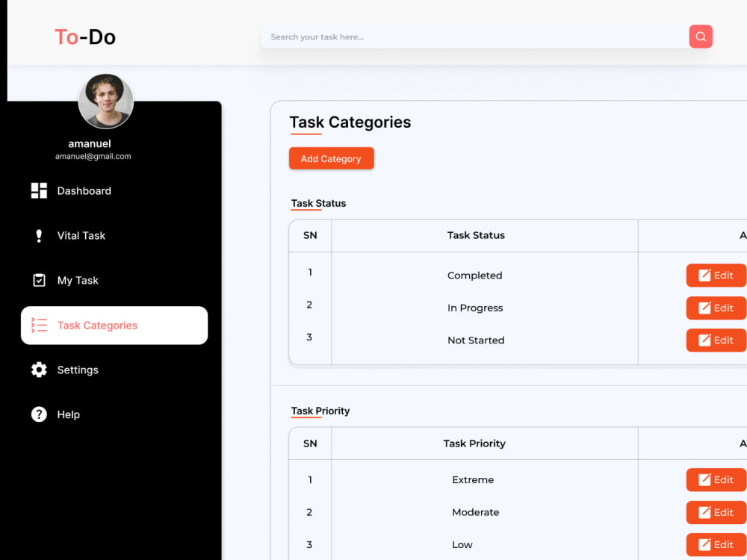
Task: Click the 'In Progress' status cell
Action: pos(475,308)
